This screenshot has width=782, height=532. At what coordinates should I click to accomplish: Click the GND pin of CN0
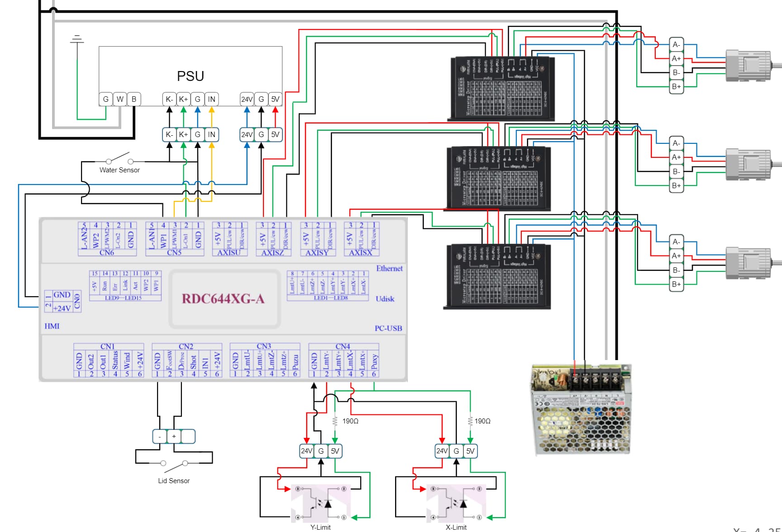pos(62,295)
